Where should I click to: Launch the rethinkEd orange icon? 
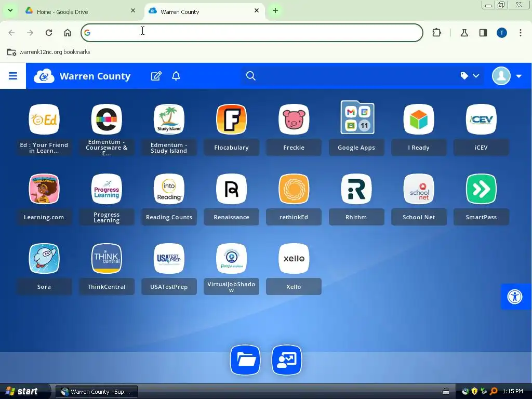[x=294, y=189]
